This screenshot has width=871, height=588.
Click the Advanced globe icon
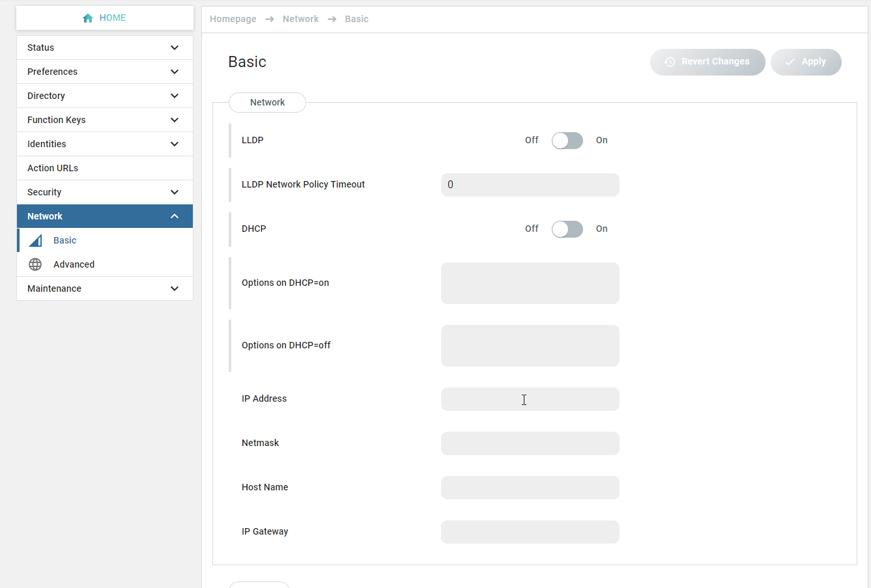coord(35,264)
